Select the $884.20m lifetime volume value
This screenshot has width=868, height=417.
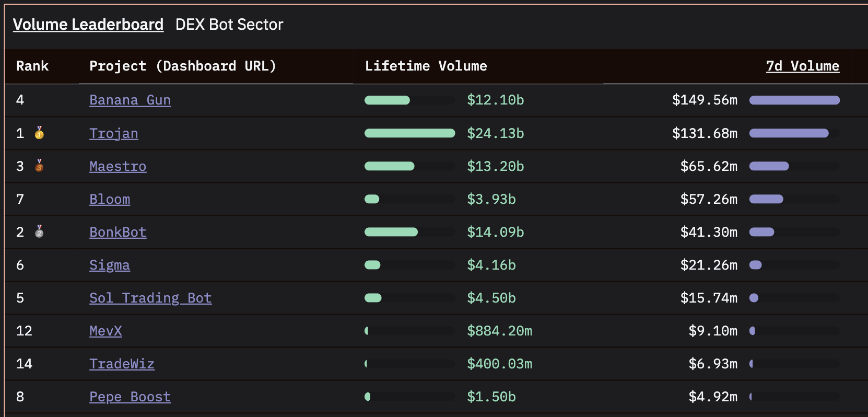[500, 331]
